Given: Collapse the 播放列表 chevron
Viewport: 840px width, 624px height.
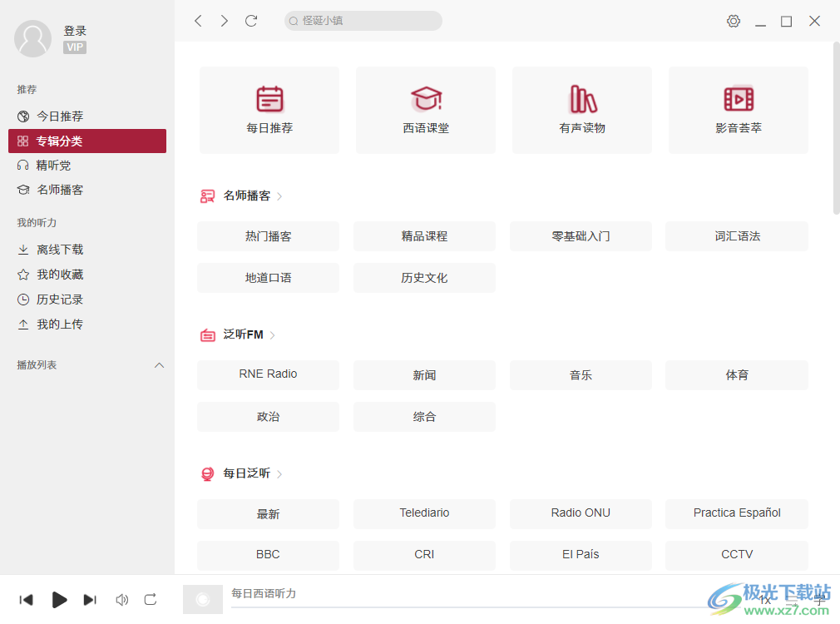Looking at the screenshot, I should coord(159,365).
